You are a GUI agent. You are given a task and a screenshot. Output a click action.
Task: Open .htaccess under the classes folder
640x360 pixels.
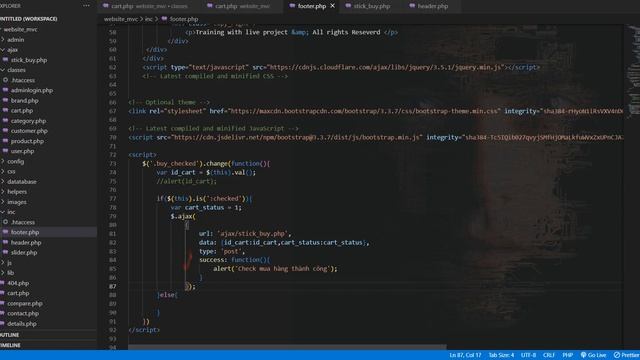pyautogui.click(x=23, y=80)
